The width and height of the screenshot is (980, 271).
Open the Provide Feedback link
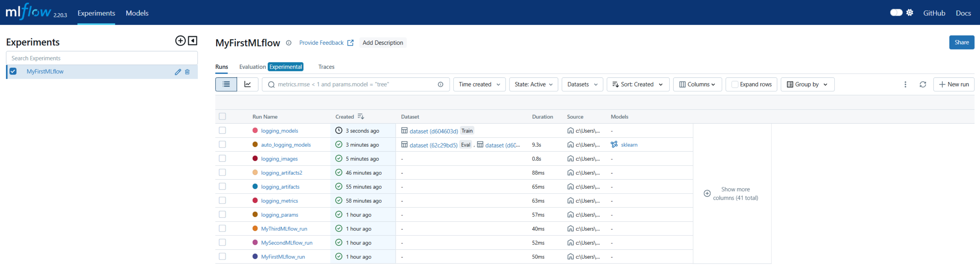pyautogui.click(x=326, y=43)
